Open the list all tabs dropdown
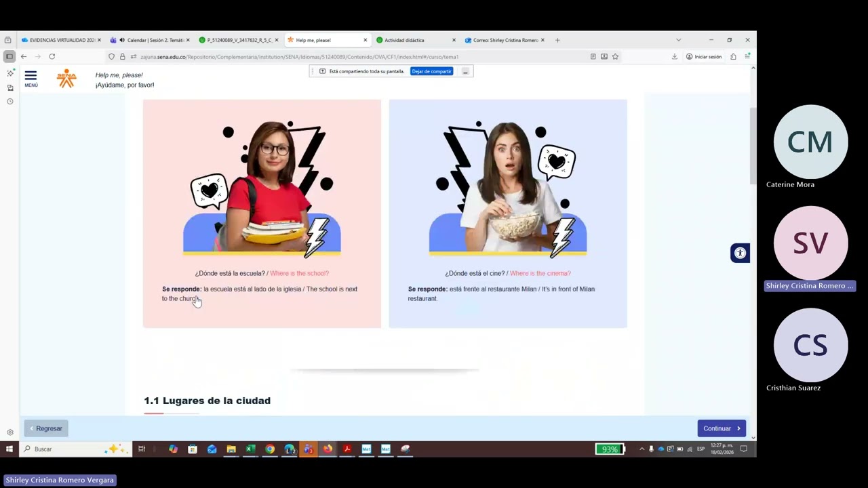Image resolution: width=868 pixels, height=488 pixels. point(678,40)
